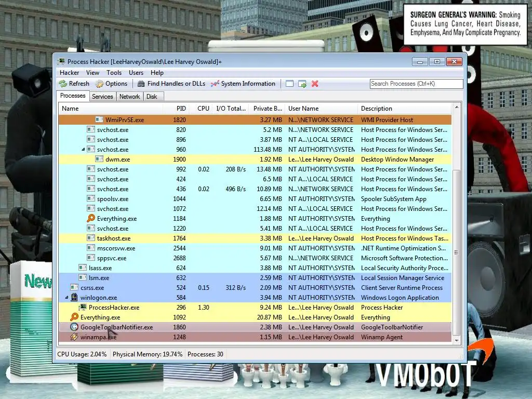Click the Refresh toolbar button
The image size is (532, 399).
(74, 84)
